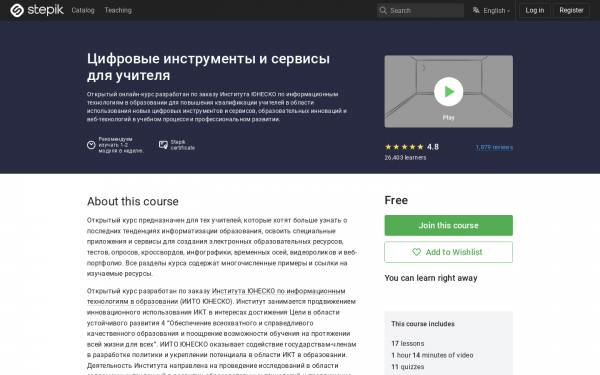The height and width of the screenshot is (375, 600).
Task: Open the Catalog menu item
Action: point(83,10)
